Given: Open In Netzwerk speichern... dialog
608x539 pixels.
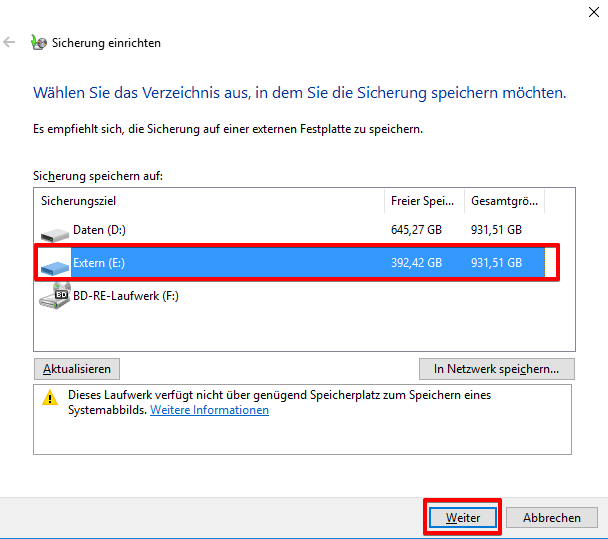Looking at the screenshot, I should [x=497, y=369].
